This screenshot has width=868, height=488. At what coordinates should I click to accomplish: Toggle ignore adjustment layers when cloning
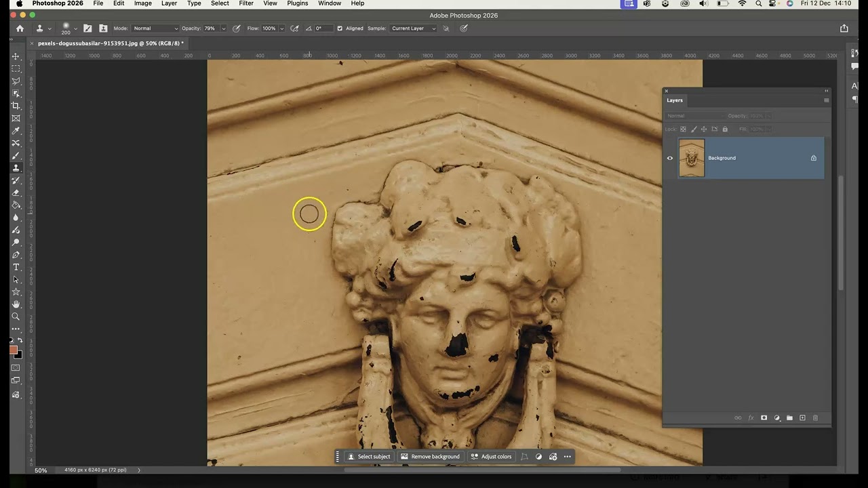pos(446,28)
